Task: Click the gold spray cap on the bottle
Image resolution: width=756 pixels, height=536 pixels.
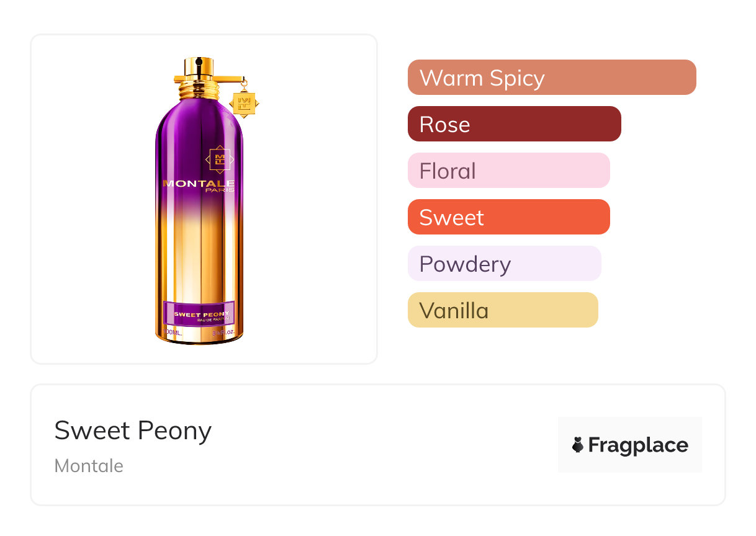Action: pyautogui.click(x=199, y=67)
